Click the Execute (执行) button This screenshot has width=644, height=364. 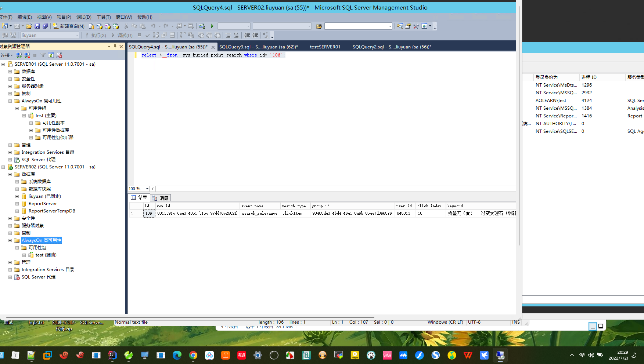tap(96, 35)
